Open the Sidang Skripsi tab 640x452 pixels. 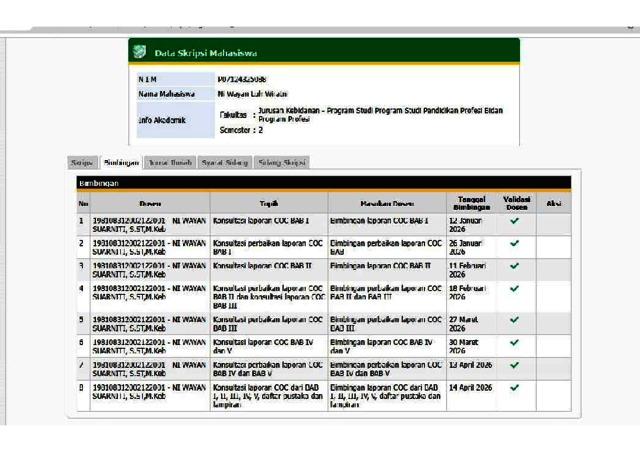(x=282, y=163)
